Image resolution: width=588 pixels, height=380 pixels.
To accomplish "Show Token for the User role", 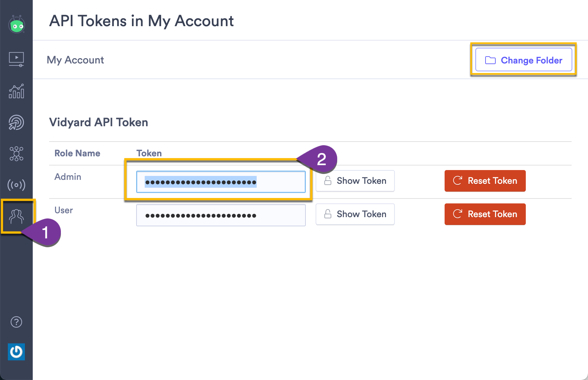I will click(355, 214).
